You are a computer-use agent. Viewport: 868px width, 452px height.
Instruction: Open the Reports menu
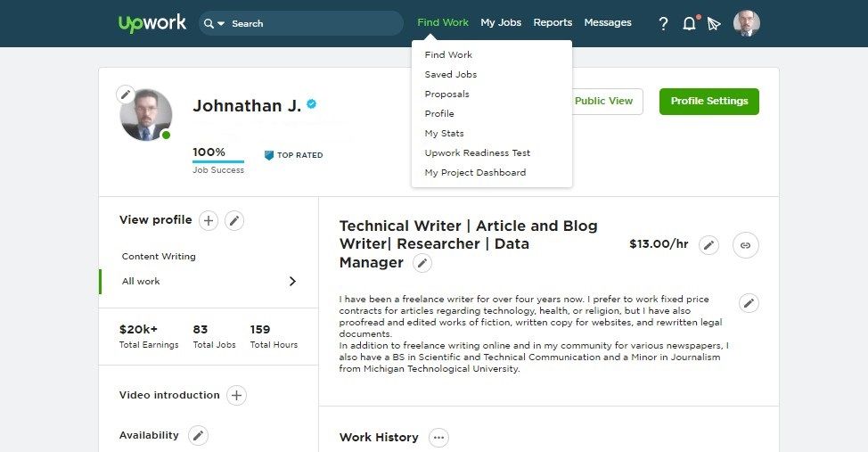pos(553,22)
